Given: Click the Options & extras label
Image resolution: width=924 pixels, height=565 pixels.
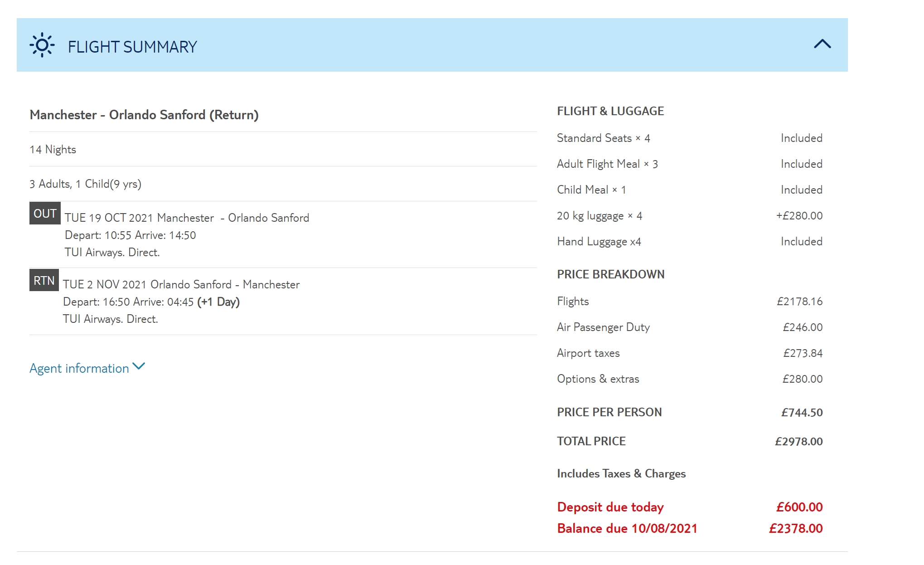Looking at the screenshot, I should pyautogui.click(x=598, y=379).
